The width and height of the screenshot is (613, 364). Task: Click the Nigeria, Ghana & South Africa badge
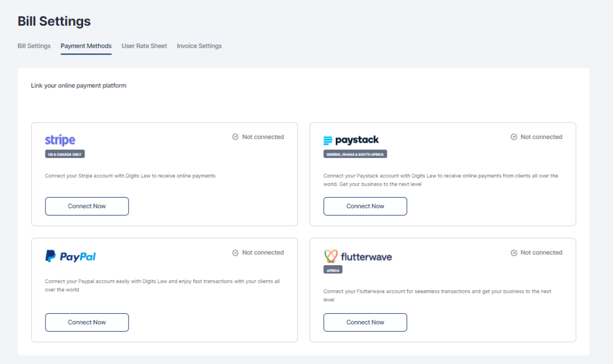coord(355,154)
